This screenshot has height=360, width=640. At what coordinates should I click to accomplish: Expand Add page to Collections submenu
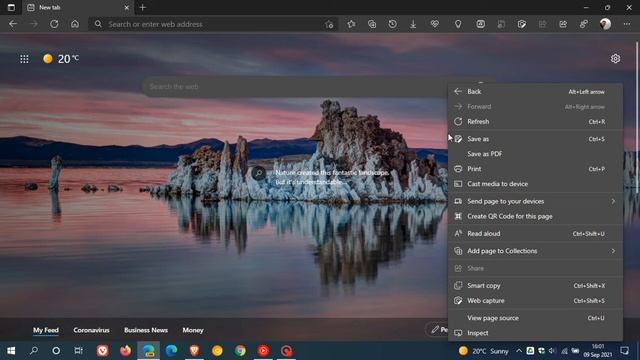[x=535, y=251]
